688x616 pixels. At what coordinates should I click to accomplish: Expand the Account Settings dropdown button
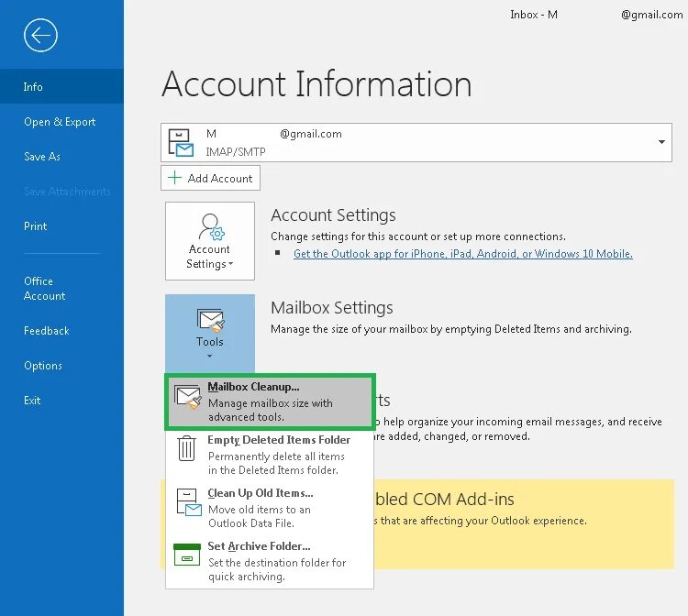210,241
